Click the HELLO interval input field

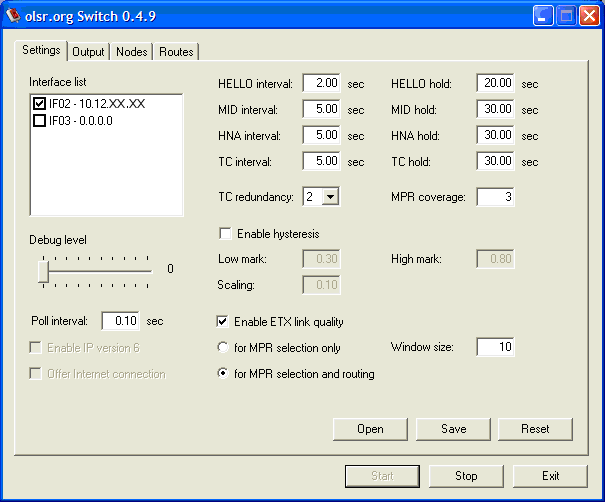click(x=321, y=84)
